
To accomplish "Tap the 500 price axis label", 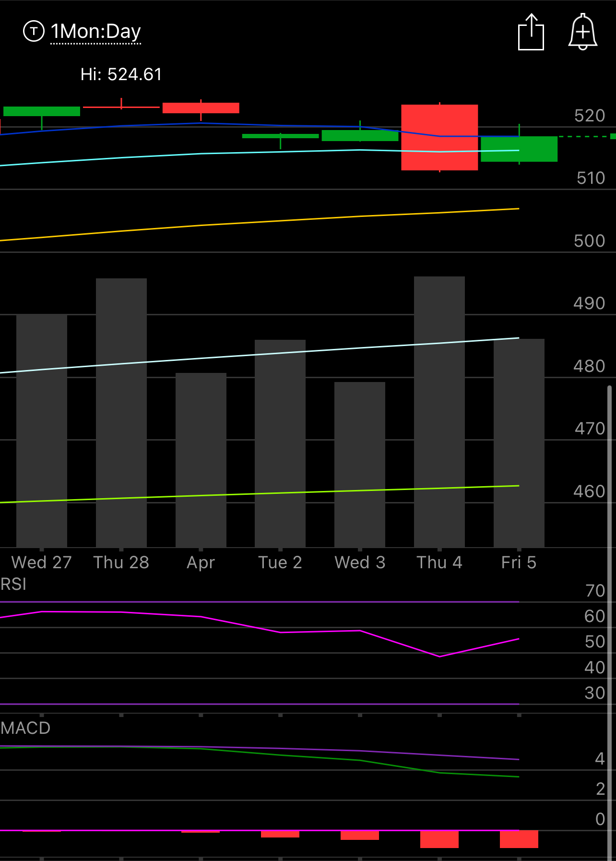I will click(x=590, y=241).
